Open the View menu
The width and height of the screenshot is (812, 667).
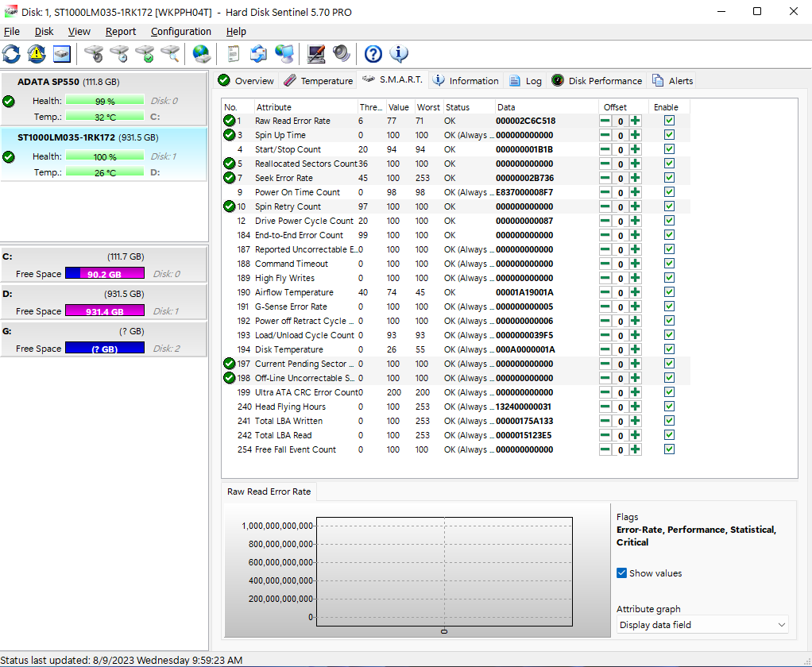[79, 32]
